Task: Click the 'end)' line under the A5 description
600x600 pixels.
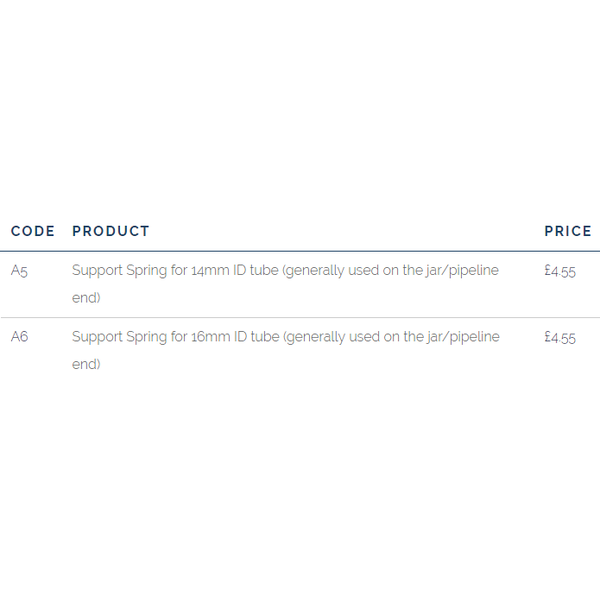Action: [86, 298]
